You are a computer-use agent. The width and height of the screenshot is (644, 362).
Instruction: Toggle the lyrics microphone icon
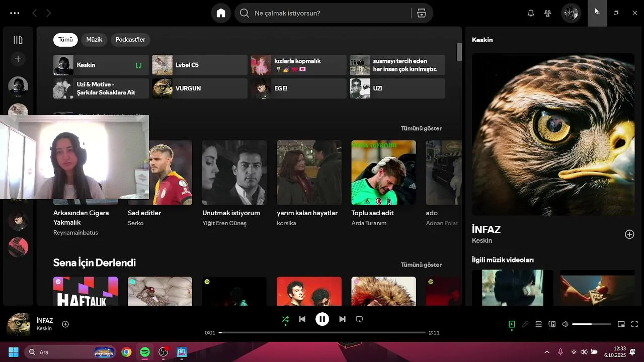525,324
